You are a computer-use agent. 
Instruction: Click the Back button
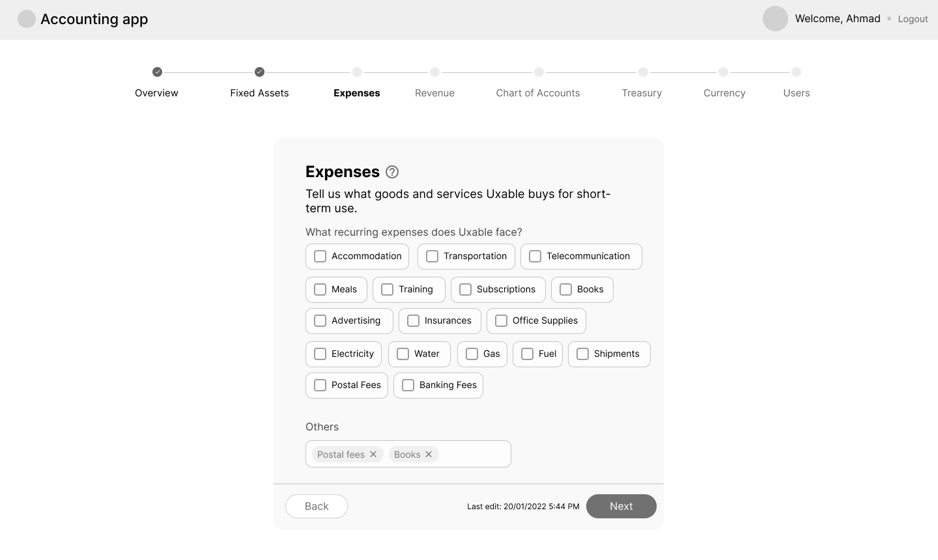317,506
